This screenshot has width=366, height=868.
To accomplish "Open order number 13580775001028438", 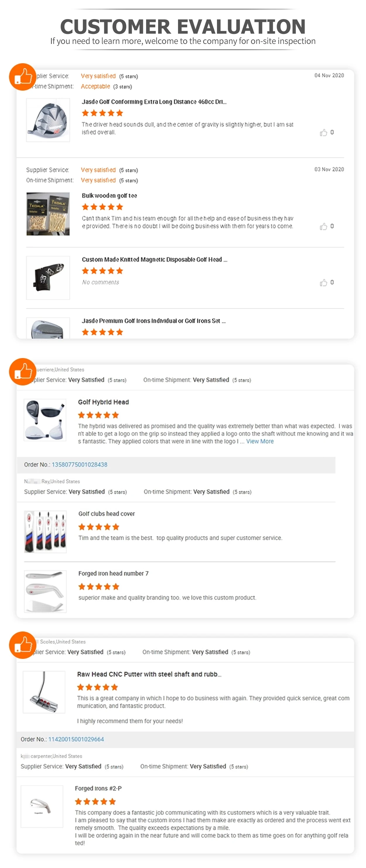I will tap(80, 465).
